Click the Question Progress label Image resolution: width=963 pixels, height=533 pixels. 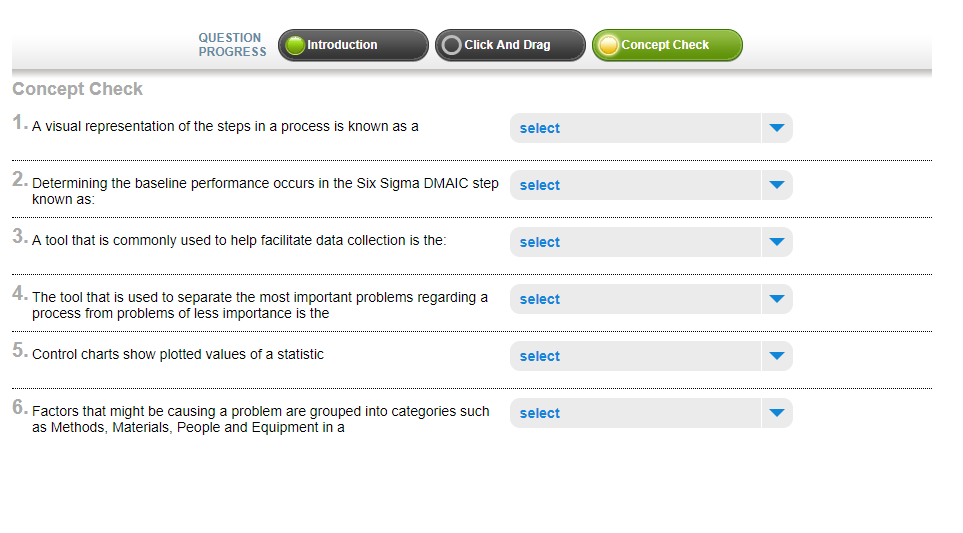232,45
